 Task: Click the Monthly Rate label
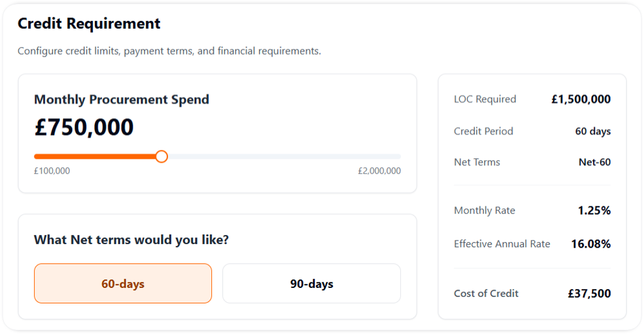pyautogui.click(x=485, y=210)
